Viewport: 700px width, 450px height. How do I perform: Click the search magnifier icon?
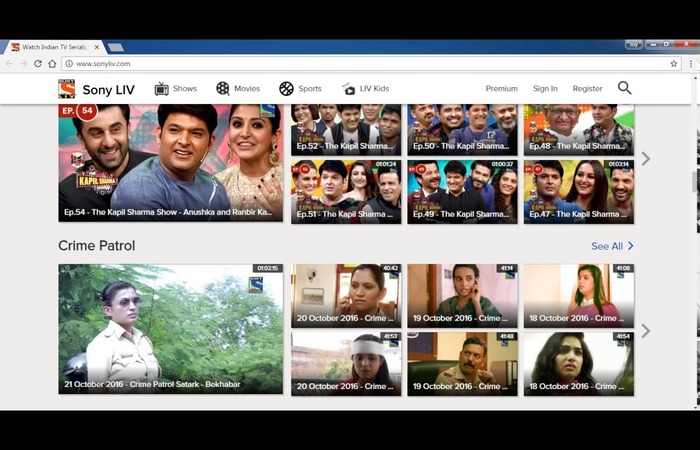click(x=625, y=88)
